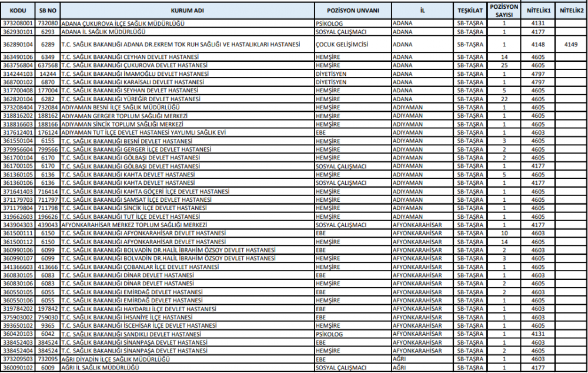Viewport: 588px width, 373px height.
Task: Click AĞRI DİYADİN İLÇE SAĞLIK MÜDÜRLÜĞÜ cell
Action: pyautogui.click(x=187, y=359)
